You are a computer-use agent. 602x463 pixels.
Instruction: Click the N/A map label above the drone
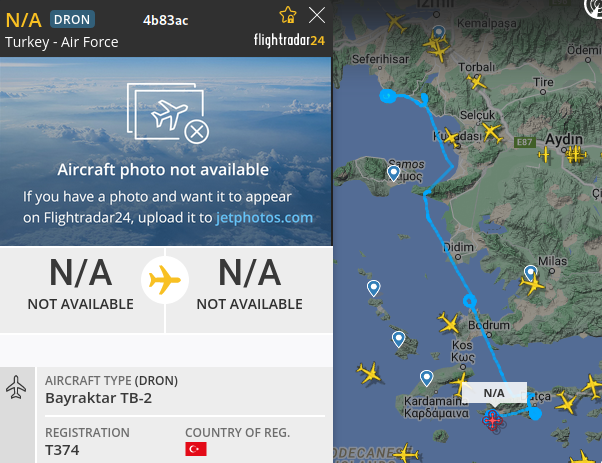point(494,393)
